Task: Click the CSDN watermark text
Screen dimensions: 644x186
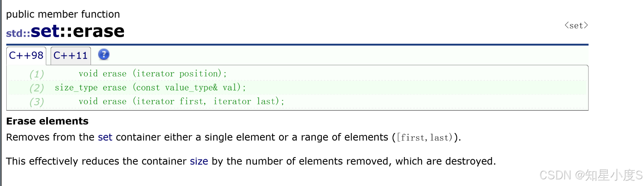Action: [591, 175]
